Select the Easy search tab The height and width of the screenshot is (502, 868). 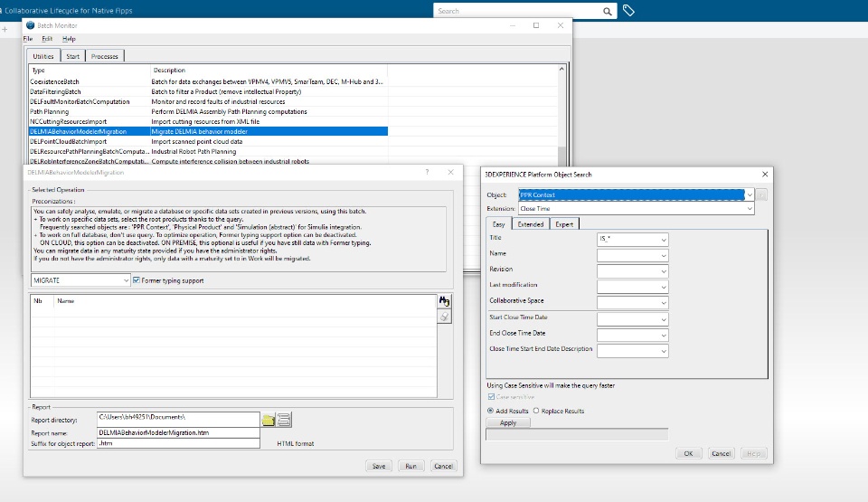499,223
